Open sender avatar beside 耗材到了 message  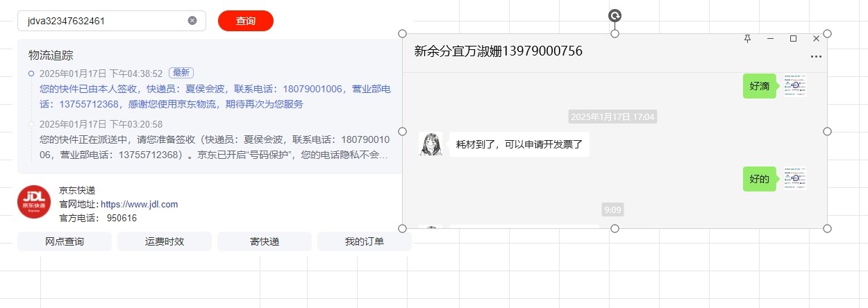(x=431, y=144)
